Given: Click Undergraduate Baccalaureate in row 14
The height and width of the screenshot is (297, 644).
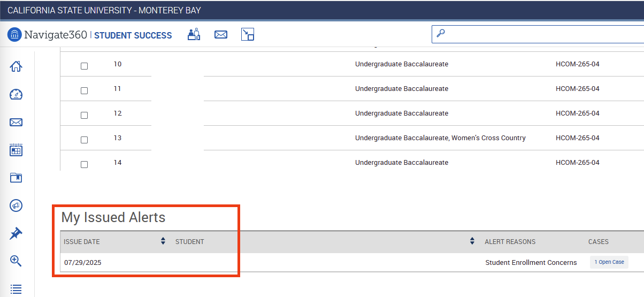Looking at the screenshot, I should coord(402,163).
